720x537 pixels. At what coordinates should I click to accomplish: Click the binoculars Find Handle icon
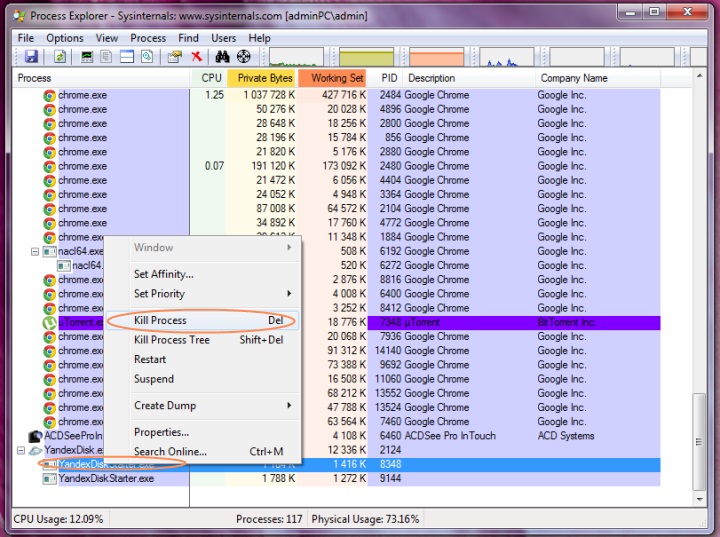(223, 57)
